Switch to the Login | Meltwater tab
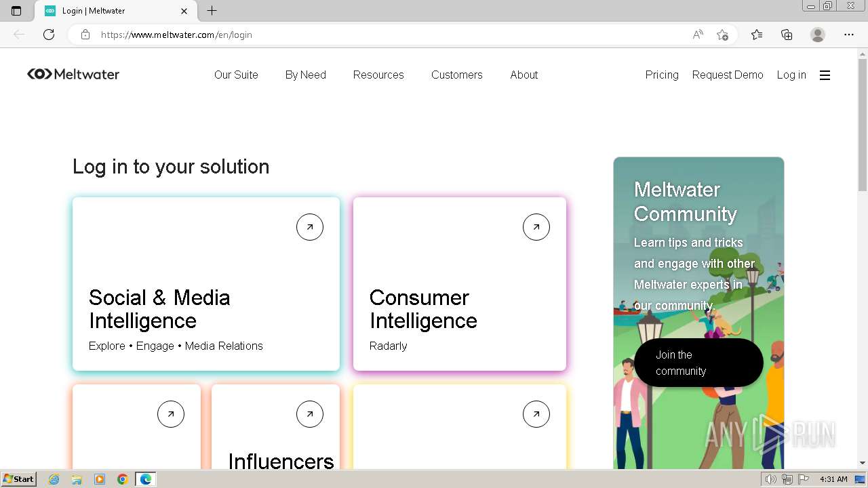The image size is (868, 488). (x=115, y=11)
